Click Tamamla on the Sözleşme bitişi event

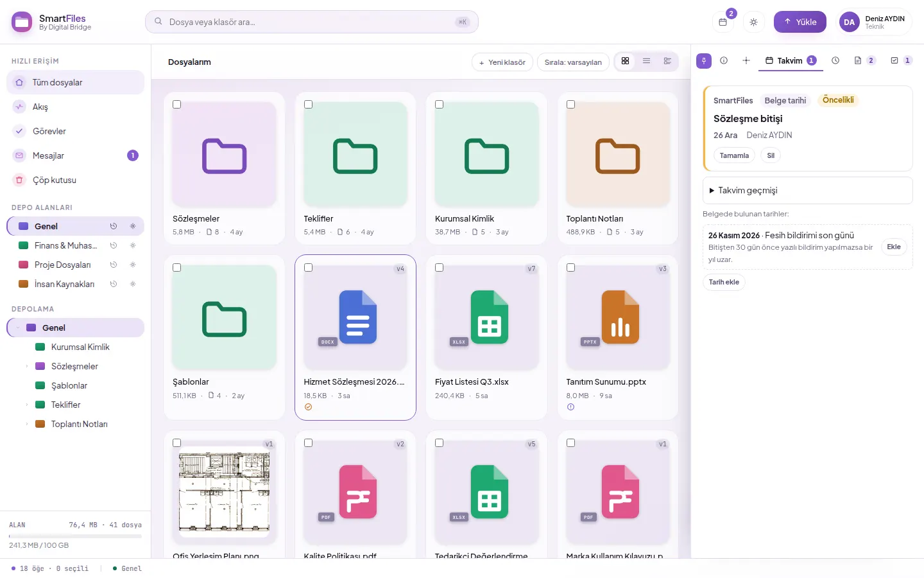click(x=734, y=155)
